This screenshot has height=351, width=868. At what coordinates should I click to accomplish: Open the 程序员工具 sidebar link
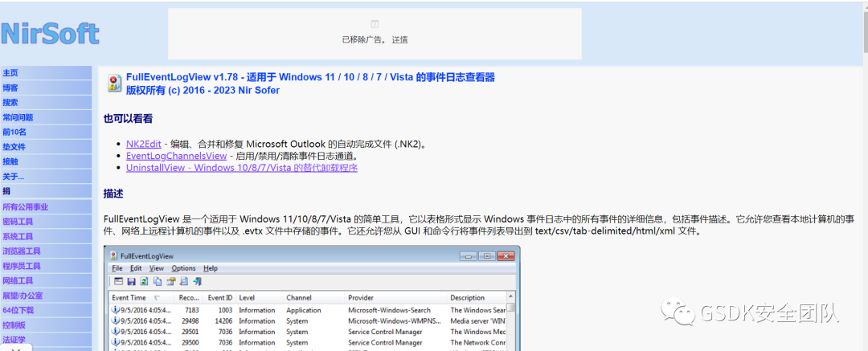pos(22,266)
